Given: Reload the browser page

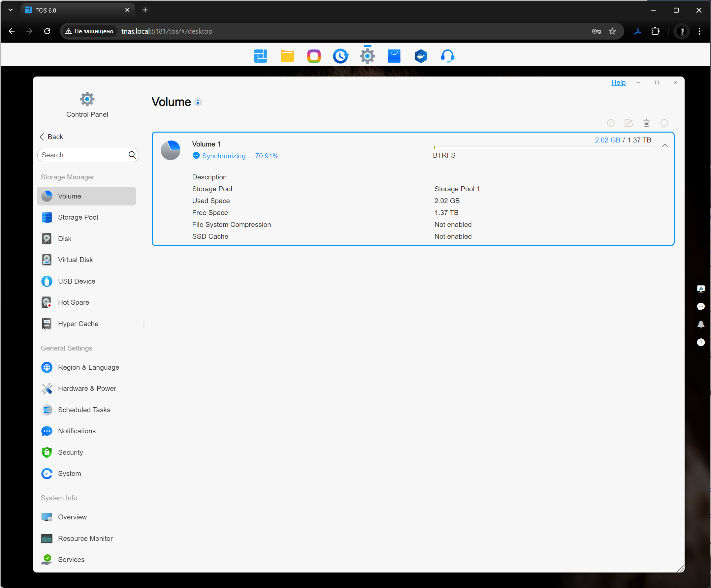Looking at the screenshot, I should (x=47, y=31).
